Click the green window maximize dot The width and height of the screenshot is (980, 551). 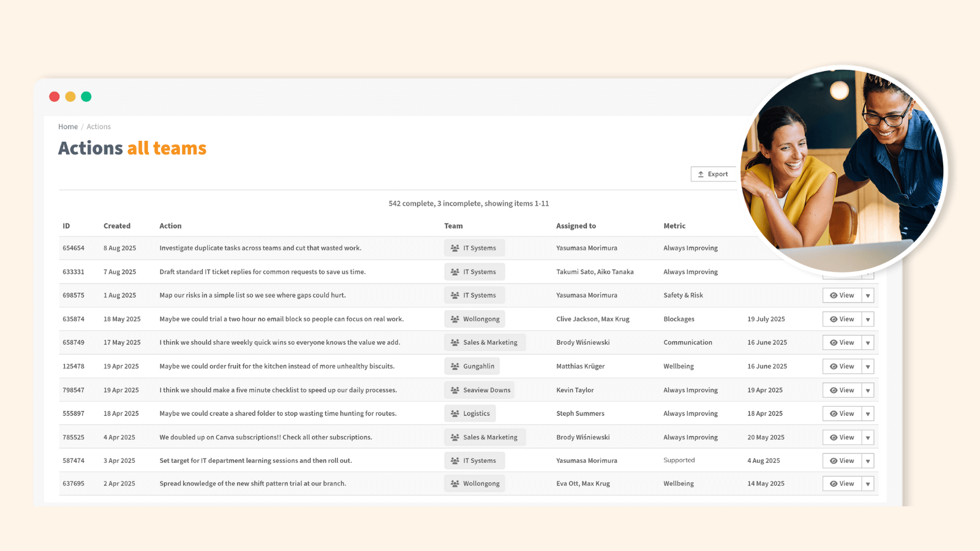(x=86, y=97)
